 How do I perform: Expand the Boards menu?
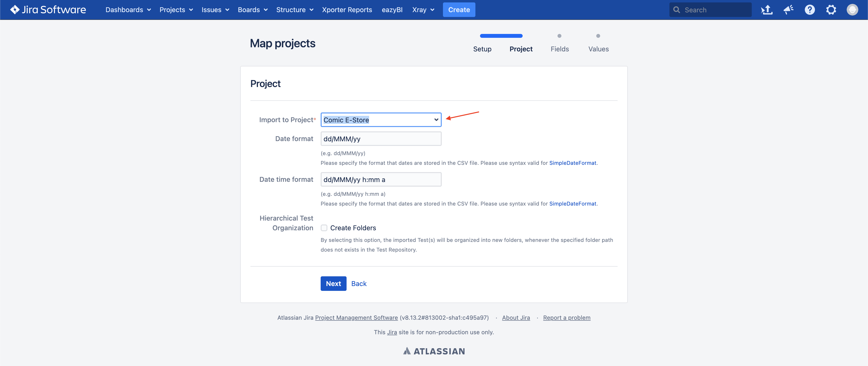[x=253, y=10]
